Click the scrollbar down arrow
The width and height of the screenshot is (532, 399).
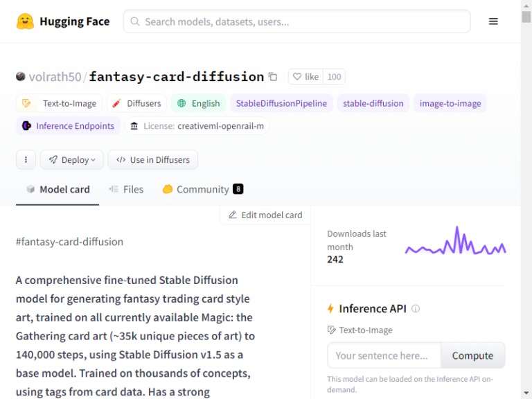[x=526, y=393]
